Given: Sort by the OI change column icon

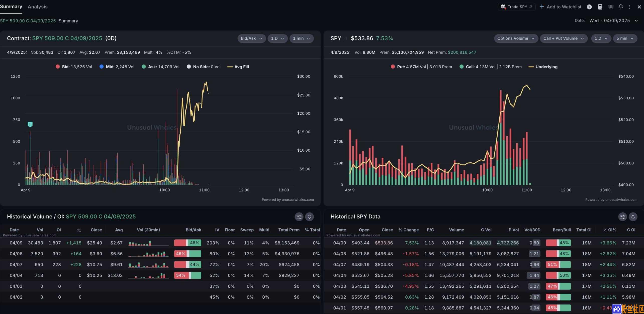Looking at the screenshot, I should pos(79,230).
